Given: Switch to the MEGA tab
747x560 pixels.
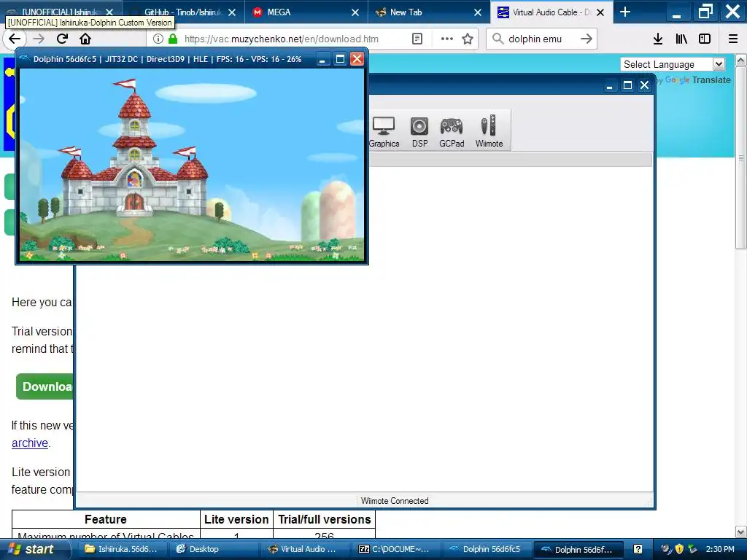Looking at the screenshot, I should click(x=306, y=12).
